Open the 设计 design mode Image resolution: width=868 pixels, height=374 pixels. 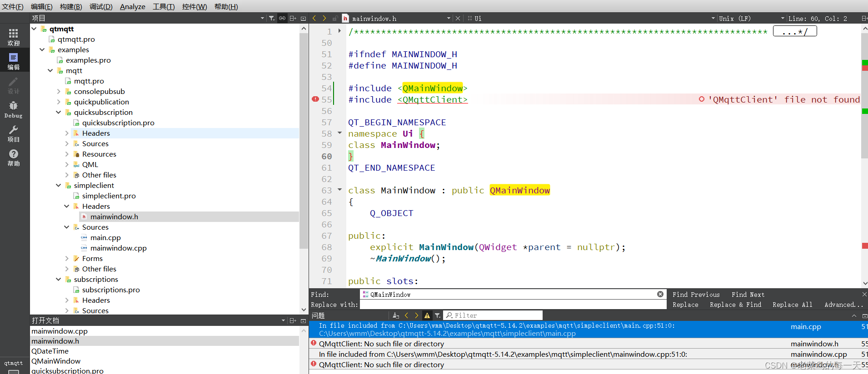click(14, 85)
